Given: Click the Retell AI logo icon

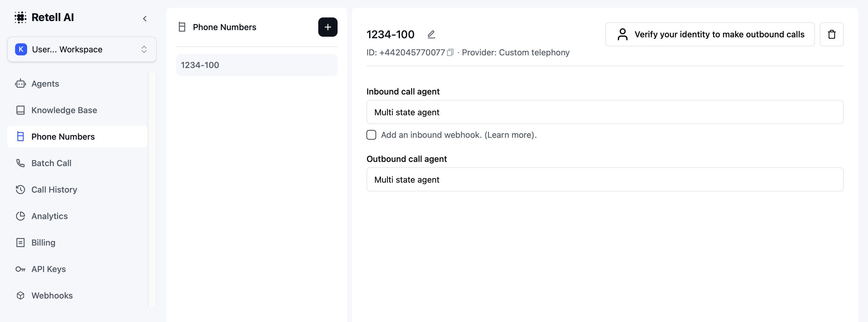Looking at the screenshot, I should tap(20, 17).
